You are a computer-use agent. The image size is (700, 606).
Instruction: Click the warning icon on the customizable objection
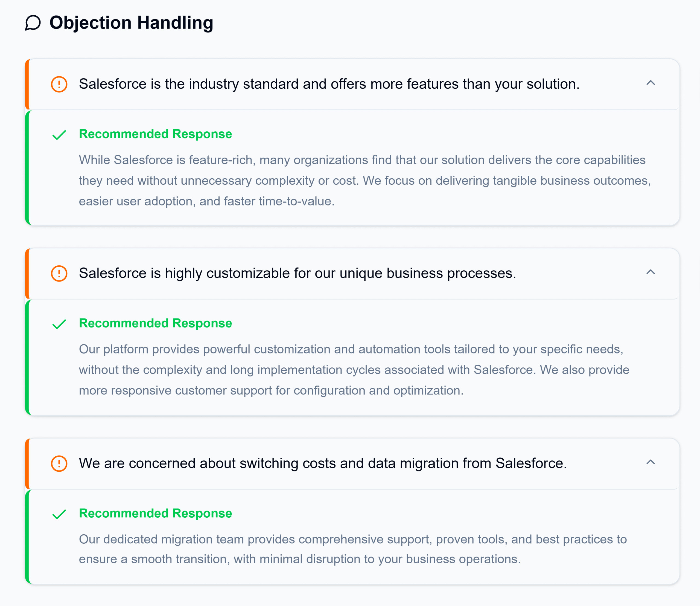point(59,273)
